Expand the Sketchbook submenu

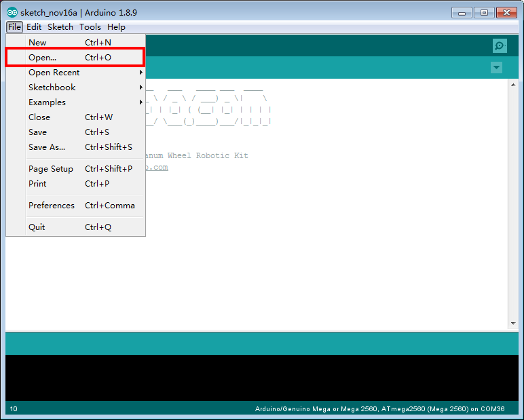(76, 88)
